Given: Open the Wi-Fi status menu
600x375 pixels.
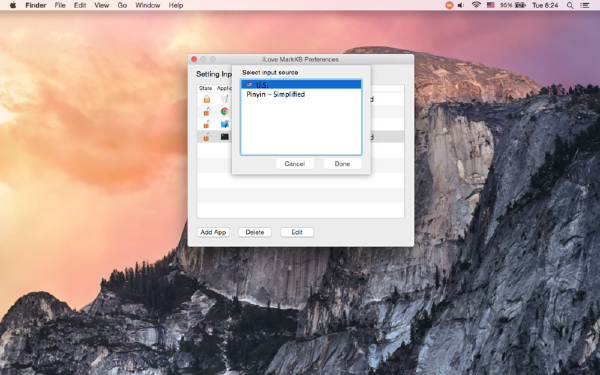Looking at the screenshot, I should click(476, 5).
